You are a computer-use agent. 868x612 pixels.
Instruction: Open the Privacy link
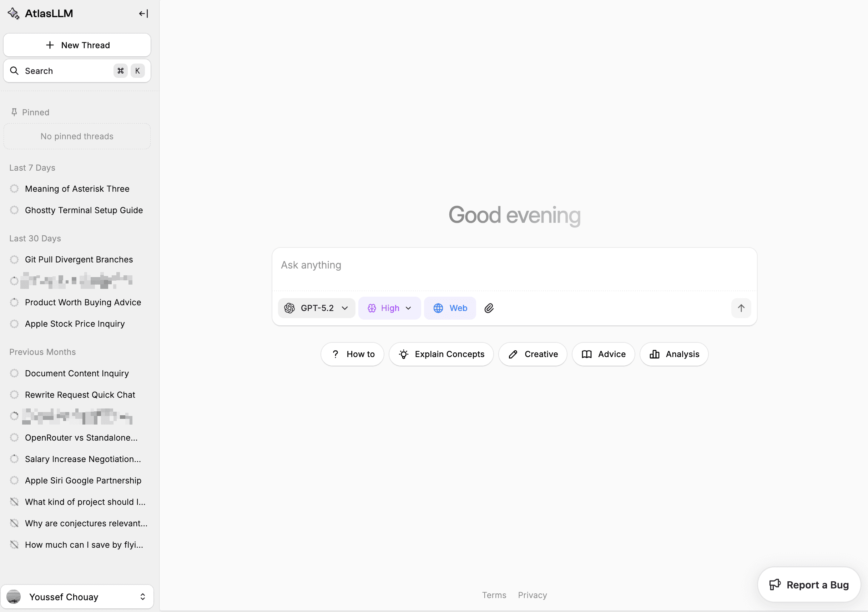(532, 595)
